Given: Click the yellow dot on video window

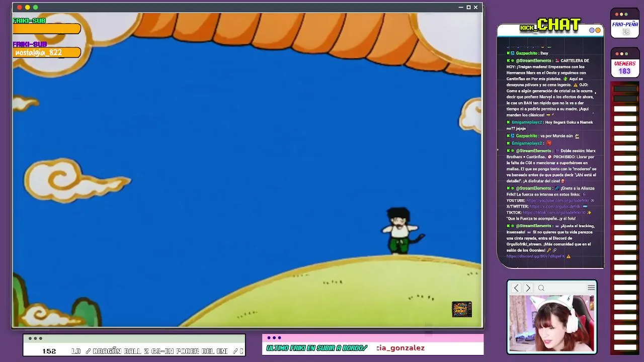Looking at the screenshot, I should pyautogui.click(x=27, y=7).
